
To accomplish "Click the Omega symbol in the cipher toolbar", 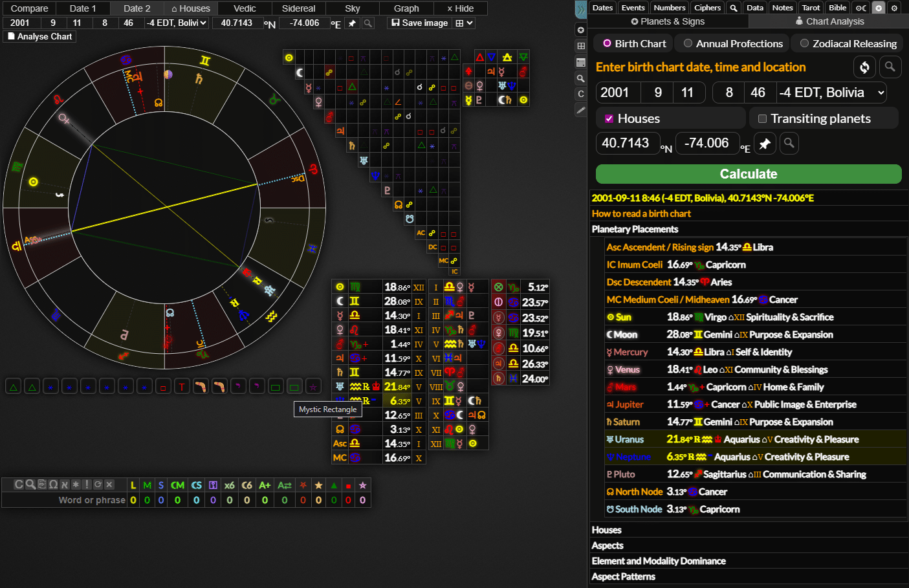I will coord(53,485).
